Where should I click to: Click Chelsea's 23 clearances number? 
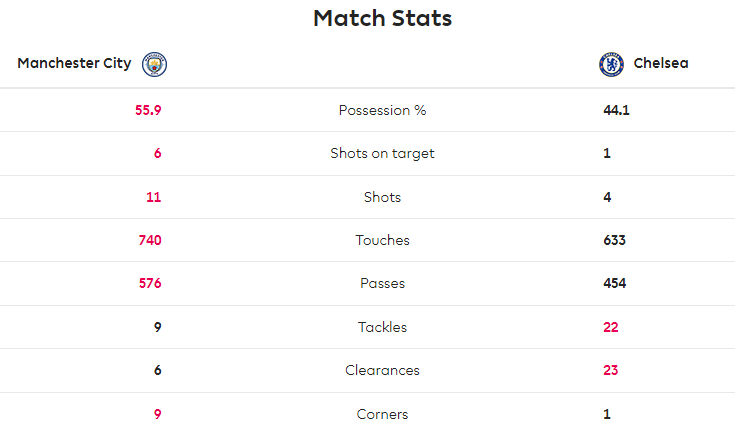pyautogui.click(x=611, y=370)
